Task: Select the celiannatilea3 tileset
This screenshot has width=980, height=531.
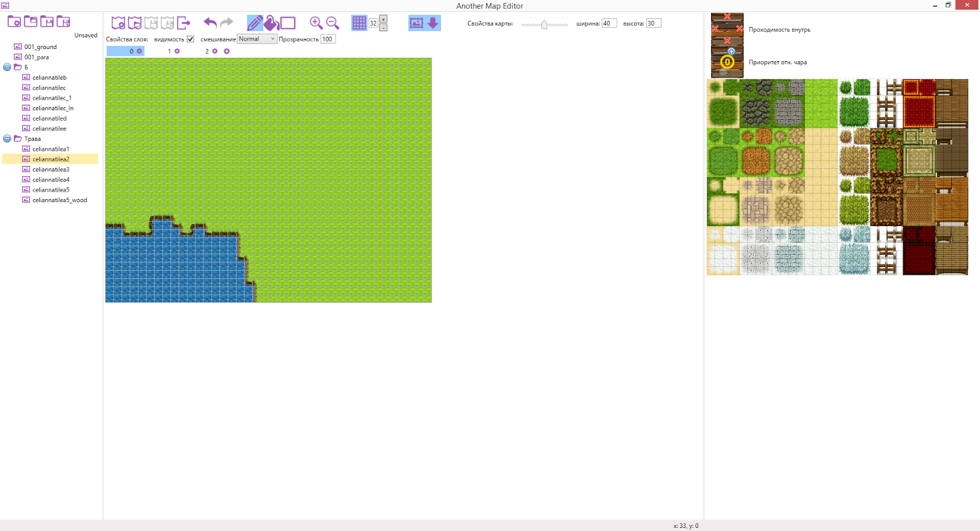Action: point(51,169)
